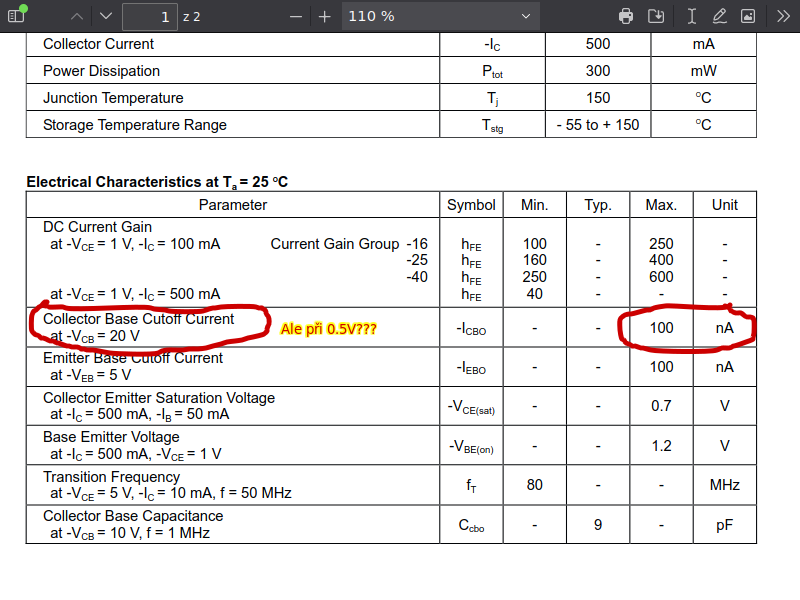Click the 'Storage Temperature Range' row text
The image size is (800, 600).
(x=135, y=125)
